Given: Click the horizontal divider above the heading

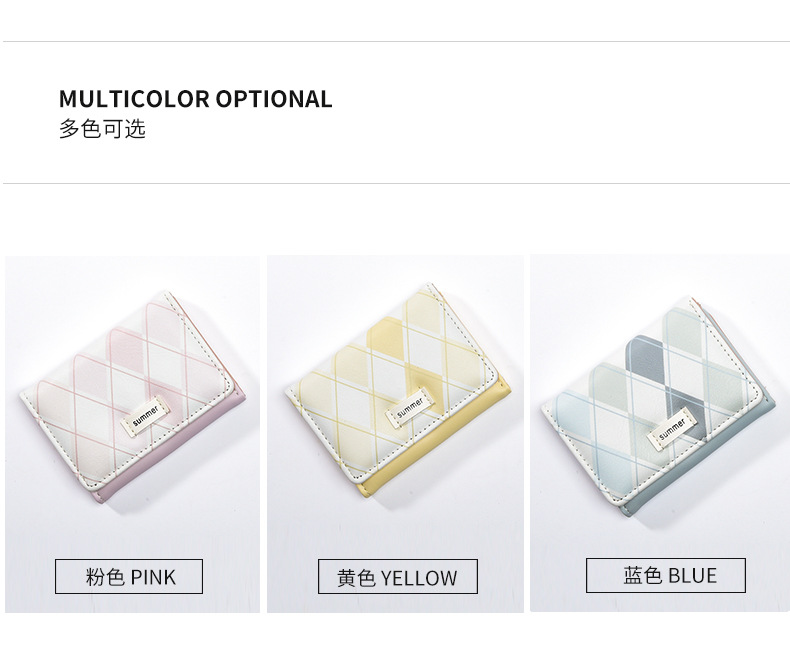Looking at the screenshot, I should [x=395, y=42].
